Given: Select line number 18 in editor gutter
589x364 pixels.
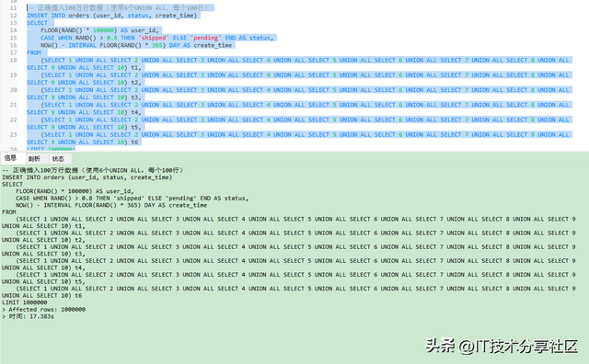Looking at the screenshot, I should click(x=14, y=60).
